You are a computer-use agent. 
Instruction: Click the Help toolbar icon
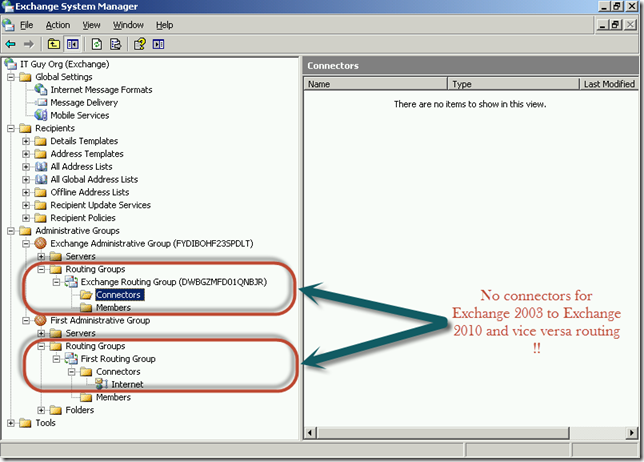(x=140, y=44)
